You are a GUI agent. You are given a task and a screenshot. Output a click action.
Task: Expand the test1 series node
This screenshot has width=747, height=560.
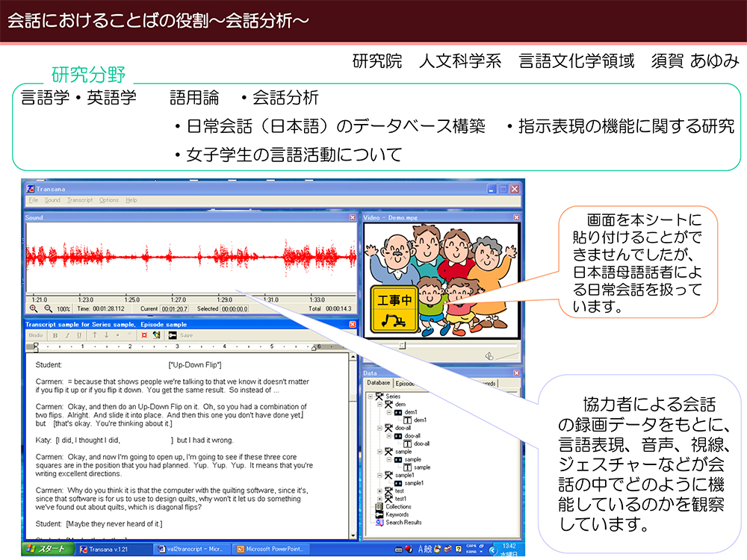click(x=379, y=499)
